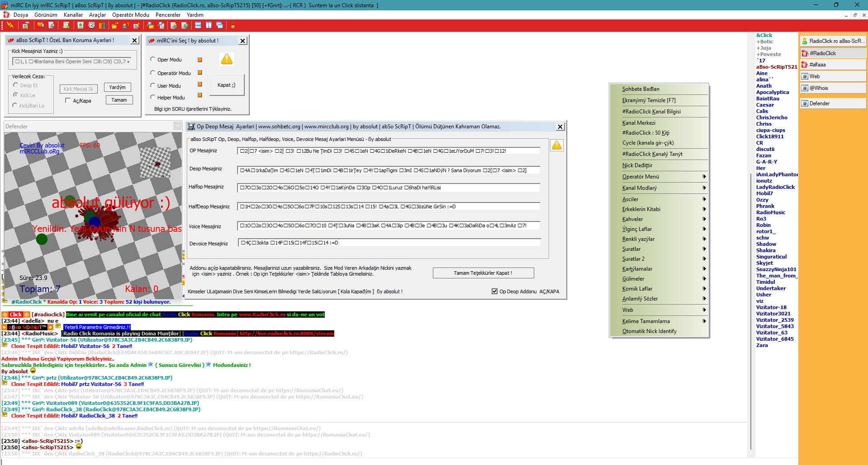Click the warning icon in Op Deop Mesaj dialog

[x=557, y=145]
